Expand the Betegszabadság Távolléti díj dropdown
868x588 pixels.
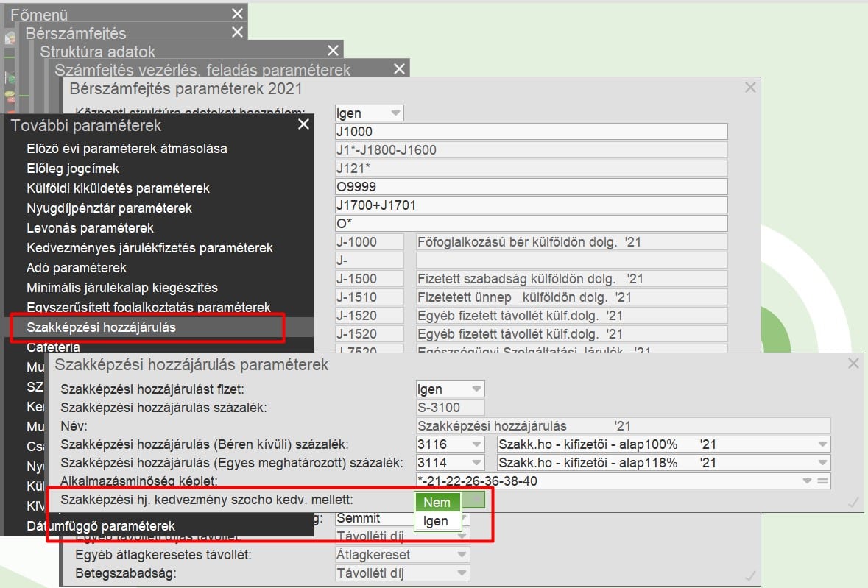[462, 573]
